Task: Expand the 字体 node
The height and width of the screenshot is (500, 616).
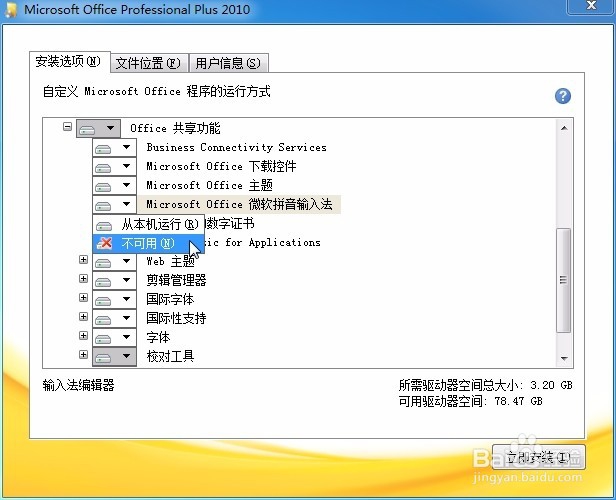Action: [x=83, y=335]
